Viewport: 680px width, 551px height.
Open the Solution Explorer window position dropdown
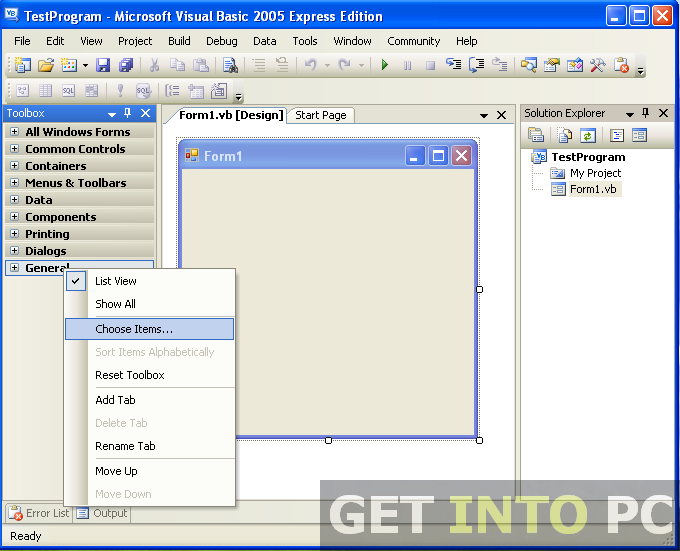(630, 114)
